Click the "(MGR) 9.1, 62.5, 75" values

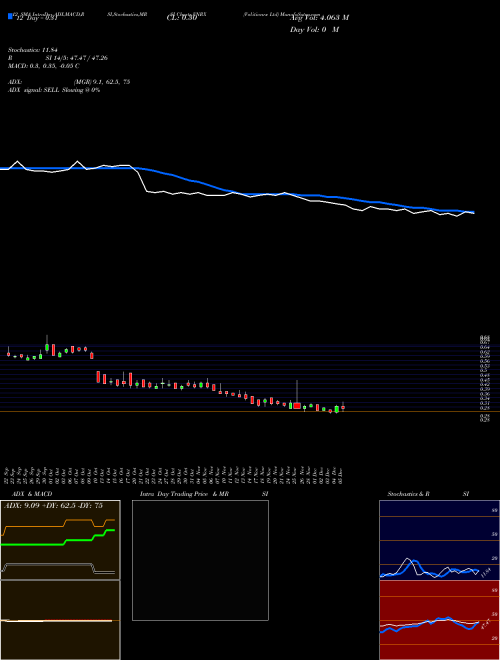pyautogui.click(x=102, y=82)
